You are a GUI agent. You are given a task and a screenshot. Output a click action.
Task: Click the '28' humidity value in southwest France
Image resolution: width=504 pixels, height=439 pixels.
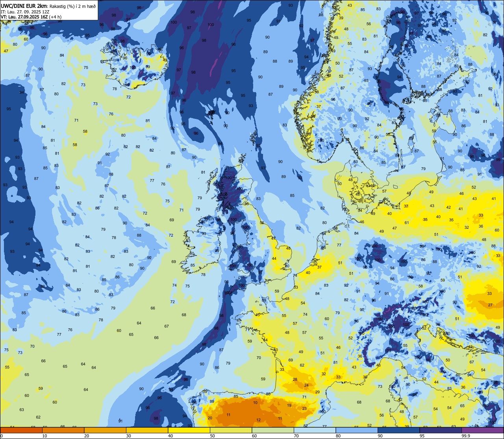(295, 380)
